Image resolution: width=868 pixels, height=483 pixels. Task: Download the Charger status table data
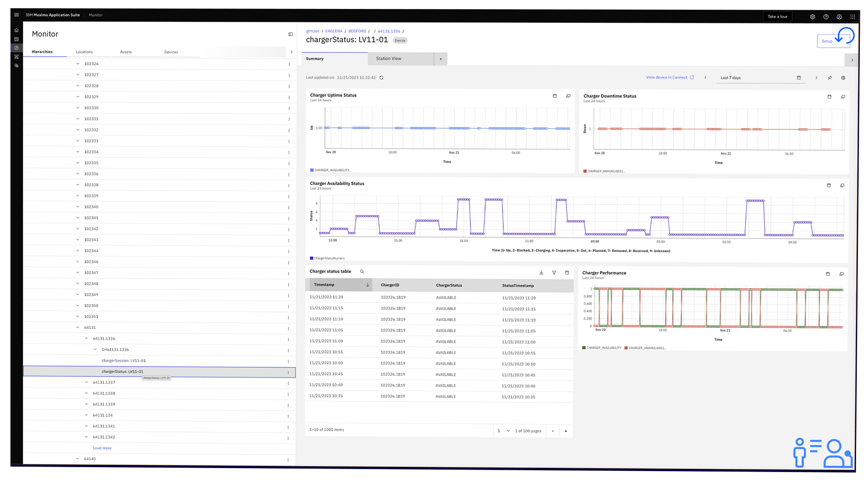pyautogui.click(x=541, y=273)
